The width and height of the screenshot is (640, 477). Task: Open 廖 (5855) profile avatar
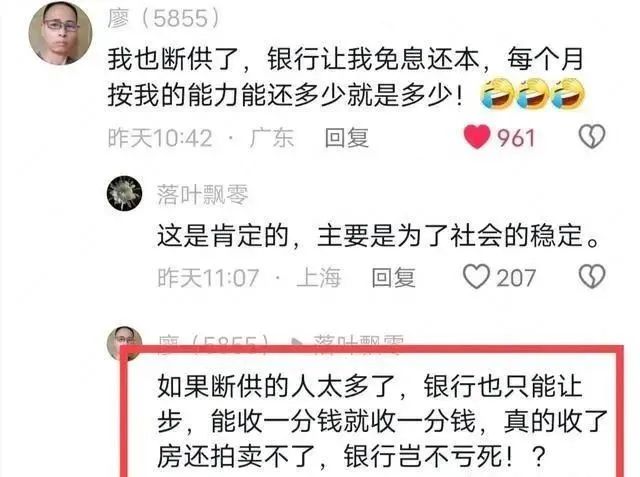(x=60, y=33)
